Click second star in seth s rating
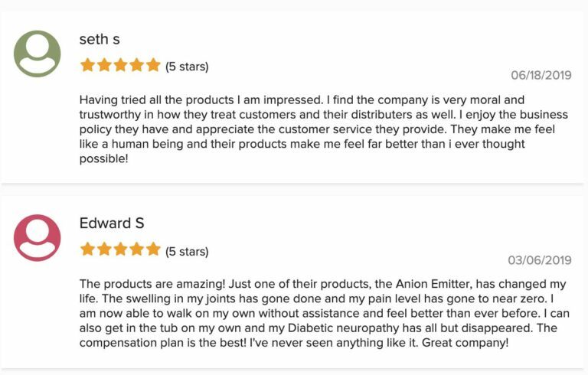 pos(104,65)
